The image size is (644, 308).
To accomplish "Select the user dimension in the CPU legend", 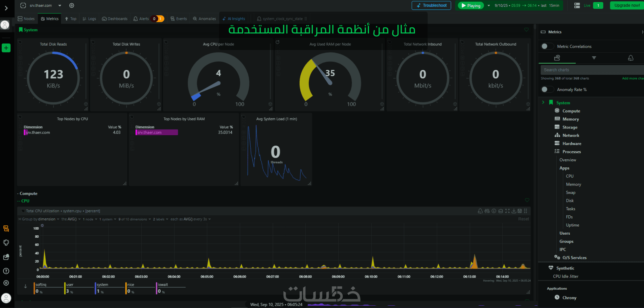I will pos(79,288).
